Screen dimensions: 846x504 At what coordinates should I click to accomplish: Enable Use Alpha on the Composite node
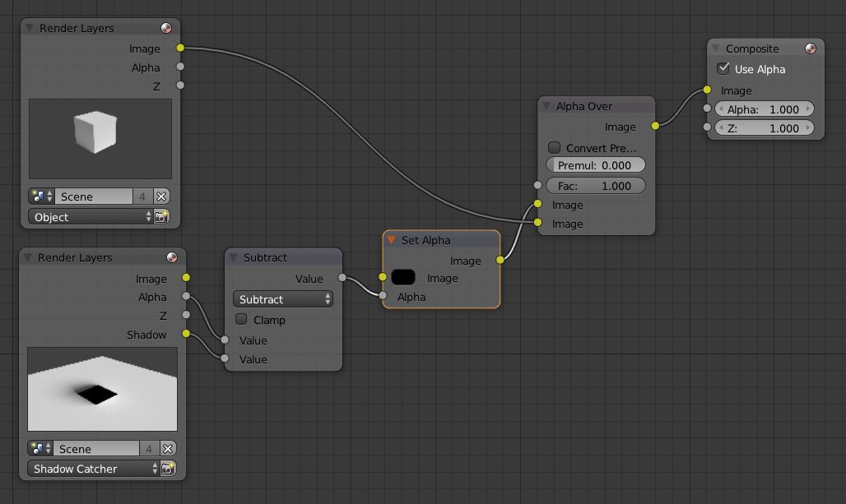tap(725, 69)
